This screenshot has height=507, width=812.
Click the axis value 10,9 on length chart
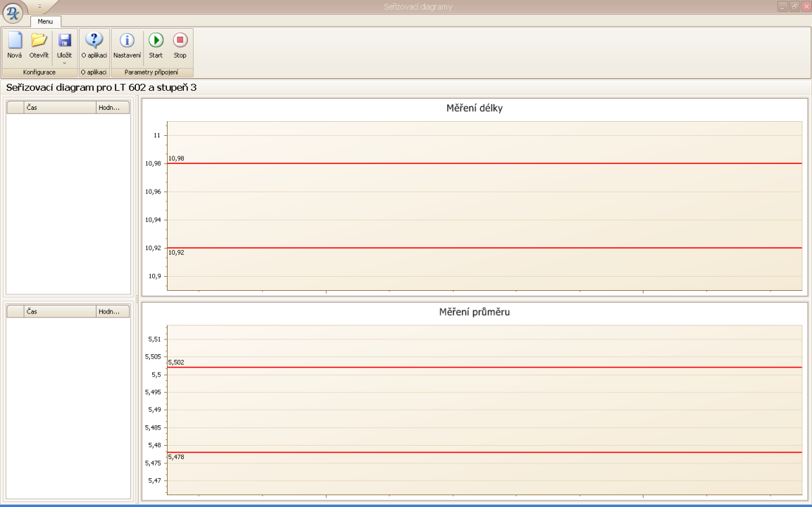[x=154, y=276]
